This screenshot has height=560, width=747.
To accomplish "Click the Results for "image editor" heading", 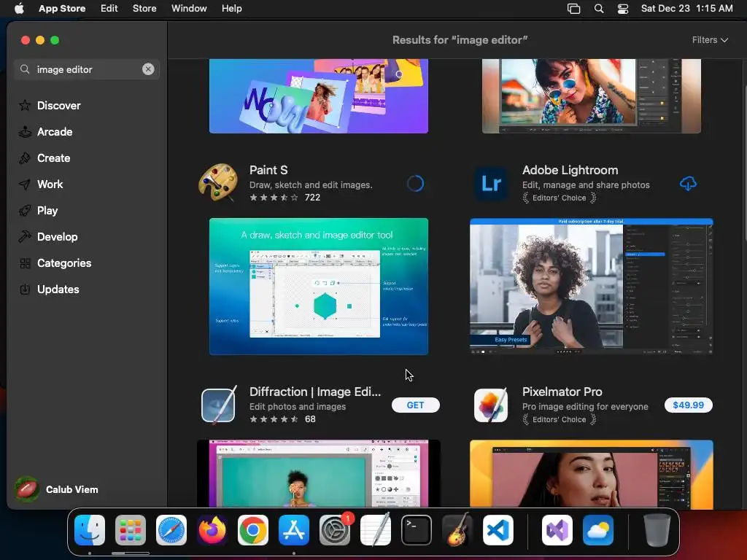I will [x=460, y=40].
